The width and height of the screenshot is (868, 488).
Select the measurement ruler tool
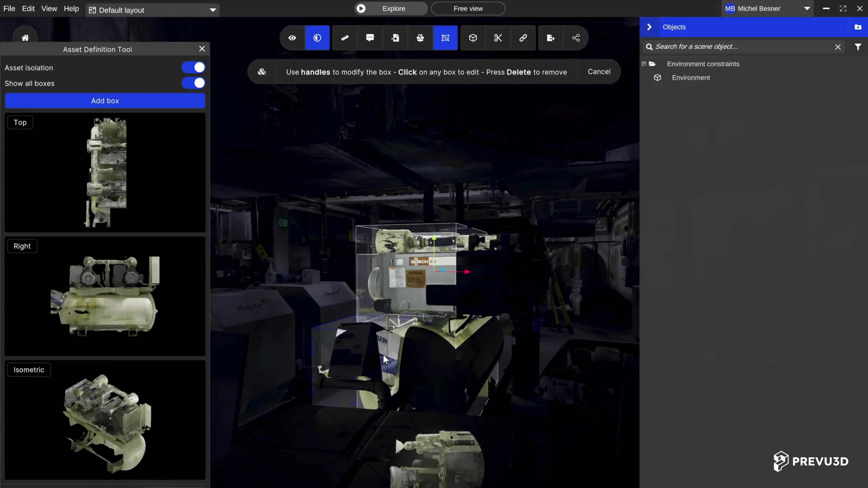pyautogui.click(x=344, y=38)
